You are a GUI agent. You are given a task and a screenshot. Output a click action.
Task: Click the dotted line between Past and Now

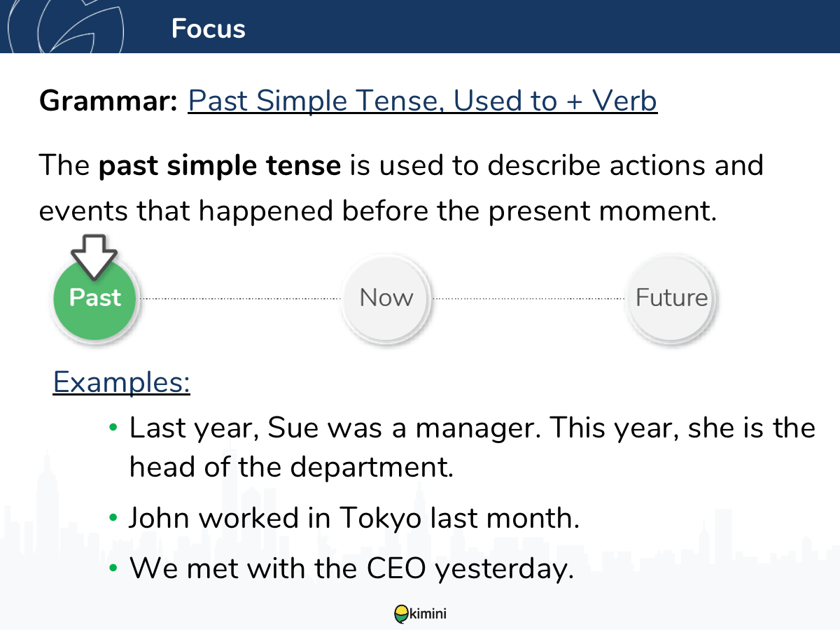(241, 299)
